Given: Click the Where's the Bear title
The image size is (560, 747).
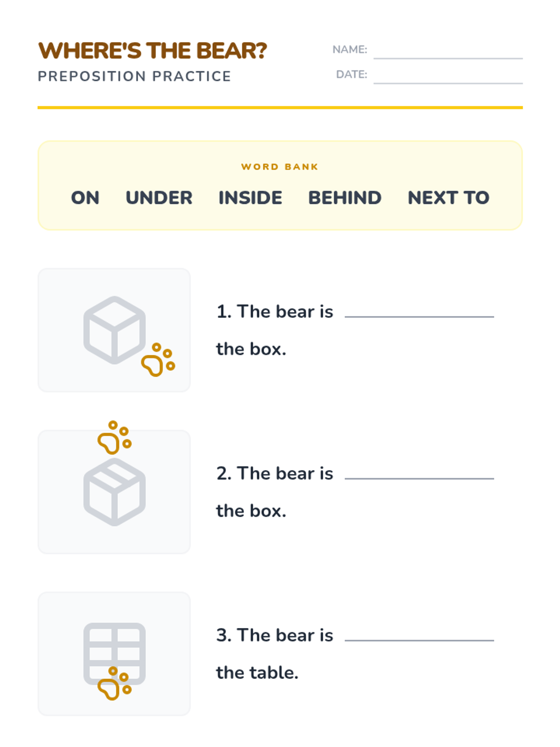Looking at the screenshot, I should [x=153, y=50].
